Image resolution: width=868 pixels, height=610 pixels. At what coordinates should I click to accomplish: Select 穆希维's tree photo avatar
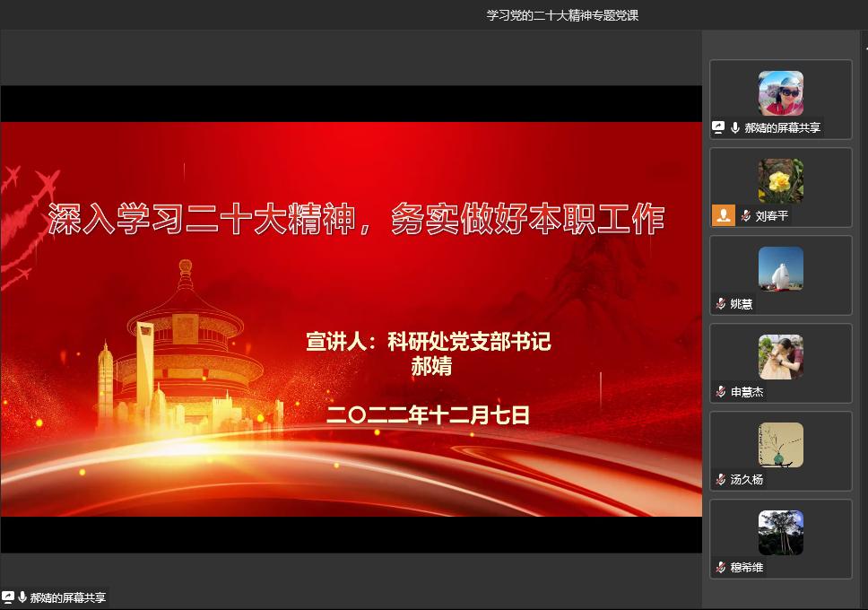[780, 533]
